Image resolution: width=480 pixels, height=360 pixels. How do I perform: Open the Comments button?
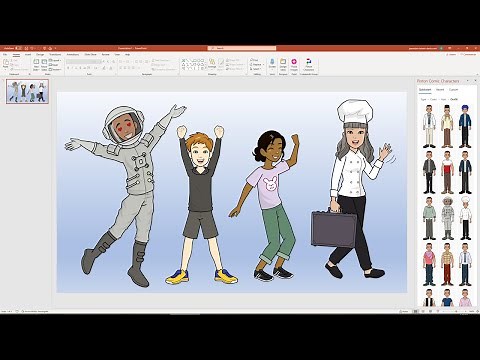click(468, 54)
